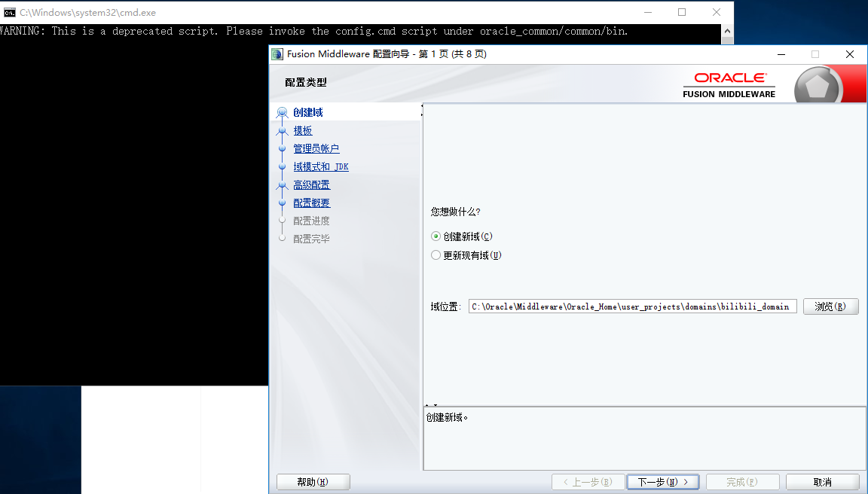Click the 下一步(N) next button
868x494 pixels.
[x=662, y=482]
